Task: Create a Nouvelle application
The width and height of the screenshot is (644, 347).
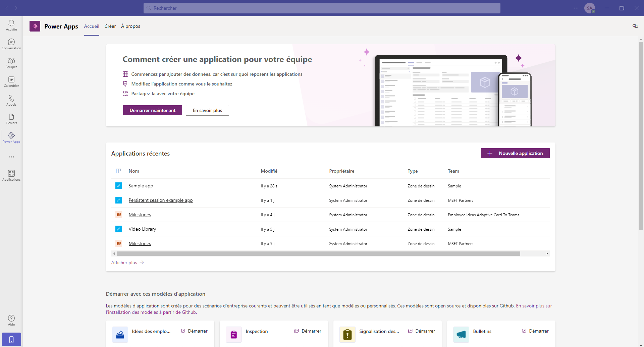Action: (x=515, y=153)
